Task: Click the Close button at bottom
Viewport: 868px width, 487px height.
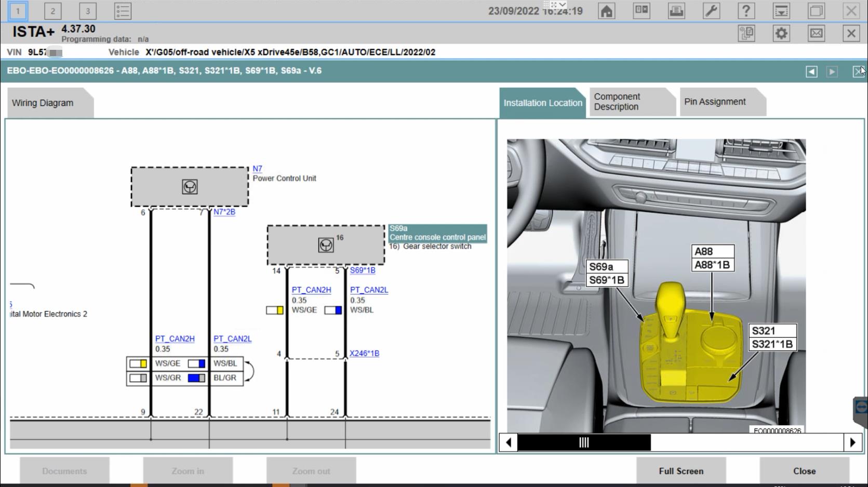Action: 804,471
